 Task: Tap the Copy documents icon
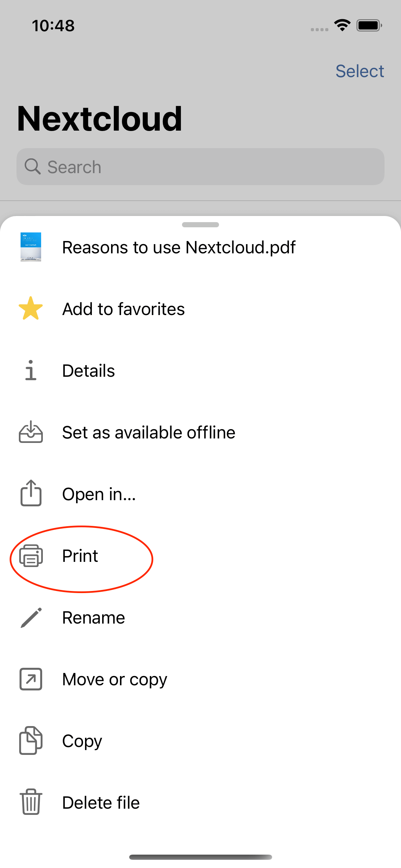(31, 740)
